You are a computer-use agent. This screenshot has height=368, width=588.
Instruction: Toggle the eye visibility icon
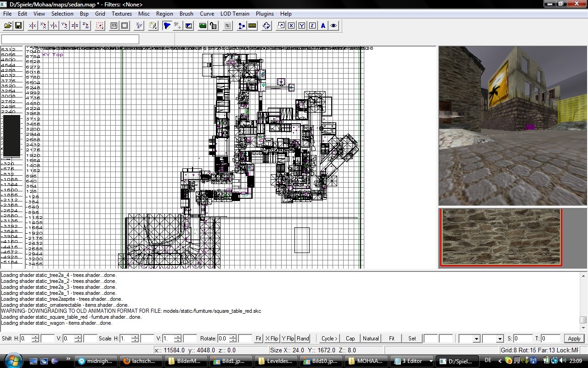334,26
